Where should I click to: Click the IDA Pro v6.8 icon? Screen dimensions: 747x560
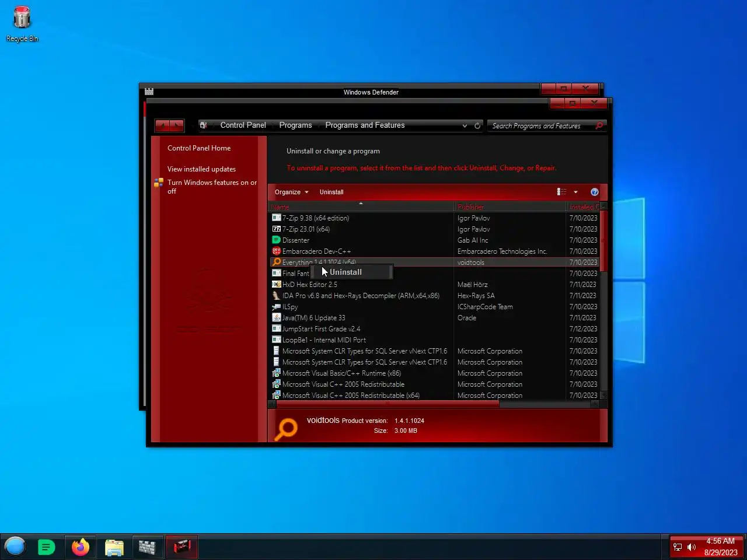(277, 295)
